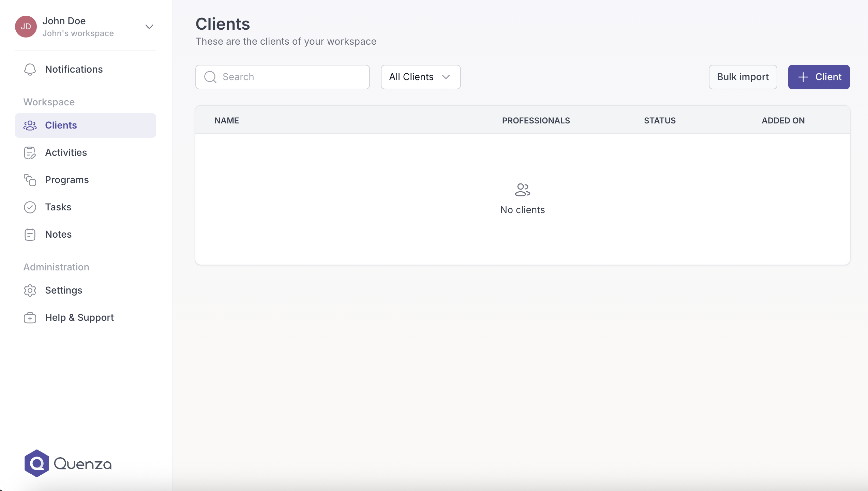The height and width of the screenshot is (491, 868).
Task: Open the Activities page
Action: 66,153
